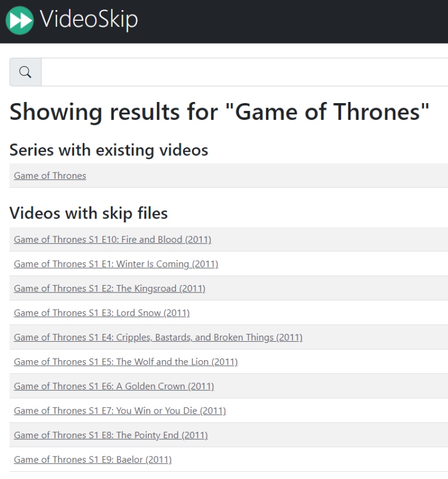Open S1 E10: Fire and Blood
The image size is (448, 479).
pyautogui.click(x=113, y=240)
